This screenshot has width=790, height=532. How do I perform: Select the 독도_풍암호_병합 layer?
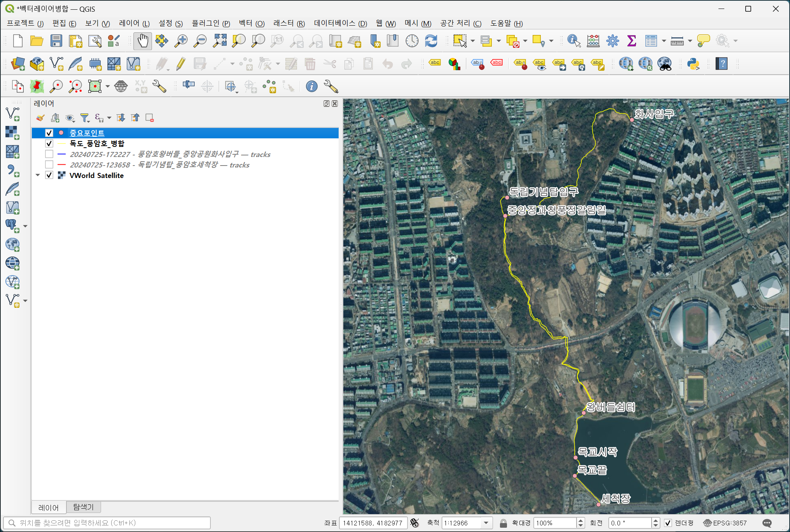(x=97, y=143)
